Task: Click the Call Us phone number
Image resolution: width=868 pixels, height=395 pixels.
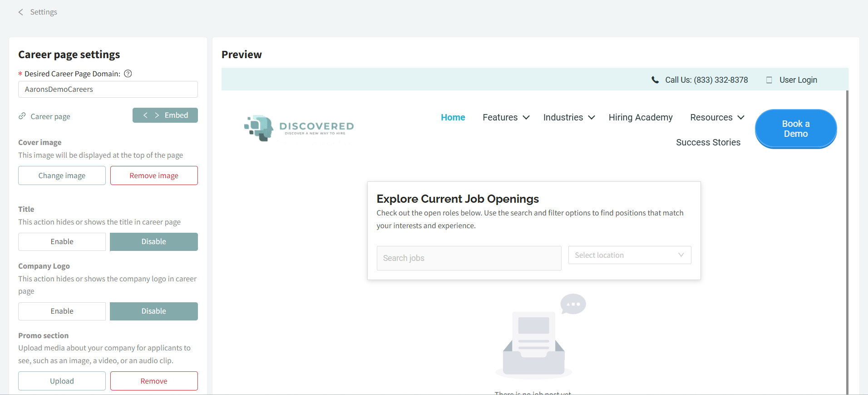Action: (706, 80)
